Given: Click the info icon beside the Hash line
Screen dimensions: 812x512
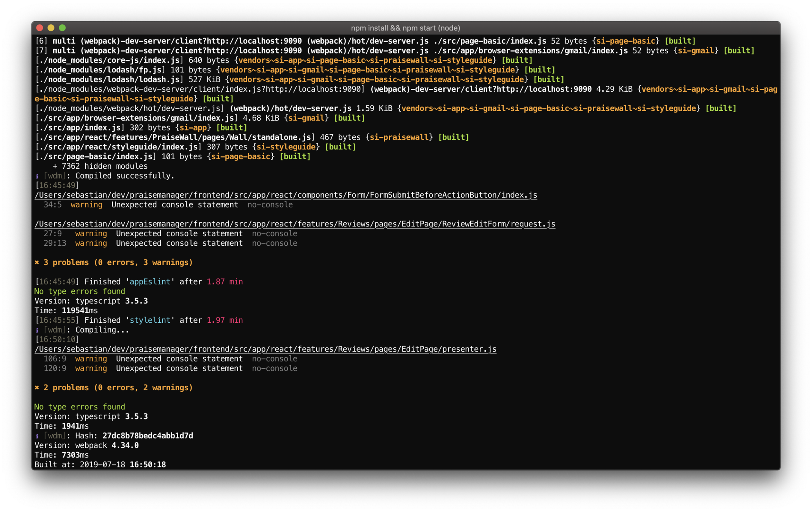Looking at the screenshot, I should coord(37,436).
